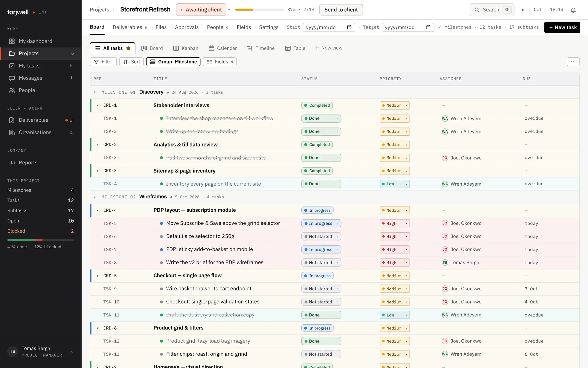Click the Messages speech bubble icon
Screen dimensions: 588x368
coord(12,78)
